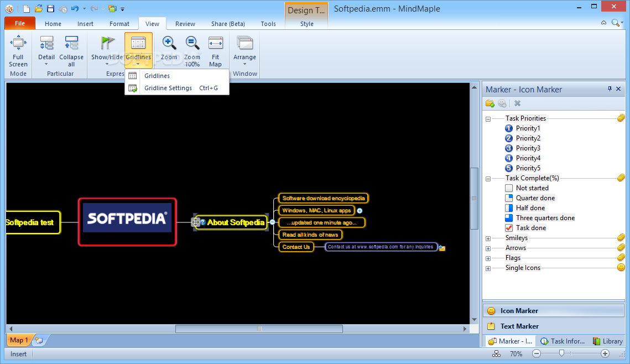This screenshot has width=630, height=364.
Task: Apply the Quarter done marker
Action: pyautogui.click(x=509, y=198)
